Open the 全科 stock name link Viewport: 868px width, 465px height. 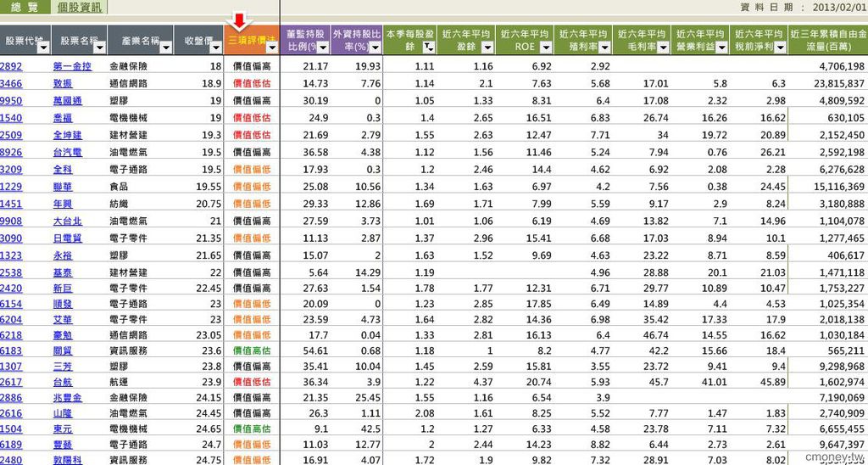[63, 170]
